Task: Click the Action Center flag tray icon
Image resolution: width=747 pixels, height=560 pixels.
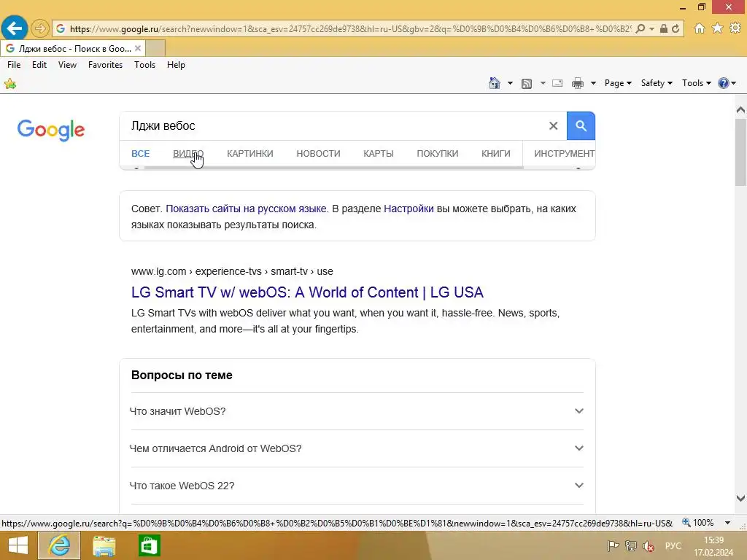Action: (613, 546)
